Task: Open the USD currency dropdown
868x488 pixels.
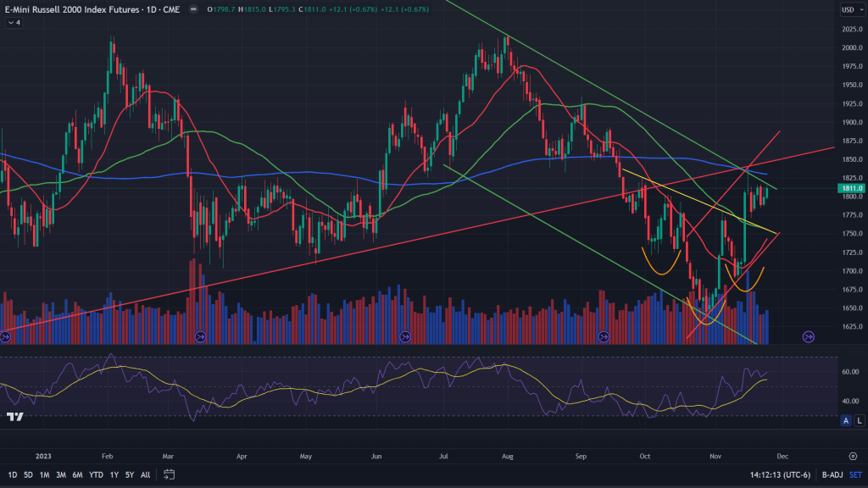Action: pyautogui.click(x=849, y=9)
